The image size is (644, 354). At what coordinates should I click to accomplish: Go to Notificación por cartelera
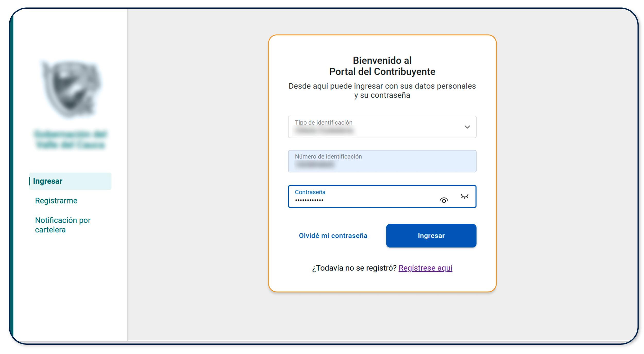(63, 225)
